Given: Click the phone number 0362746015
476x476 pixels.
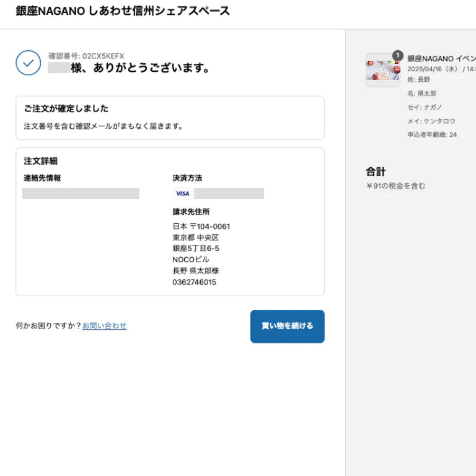Looking at the screenshot, I should point(194,282).
